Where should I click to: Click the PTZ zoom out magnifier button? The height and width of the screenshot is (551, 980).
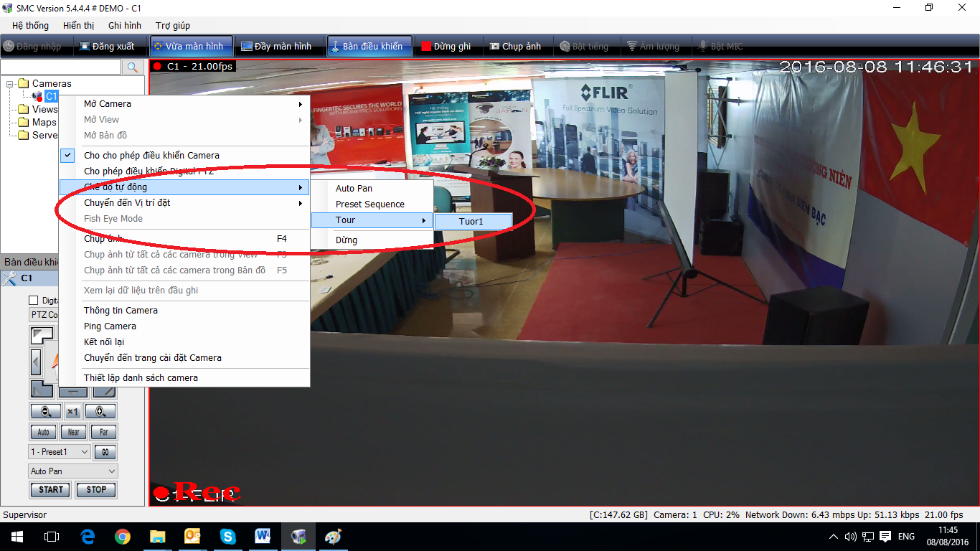(x=44, y=412)
